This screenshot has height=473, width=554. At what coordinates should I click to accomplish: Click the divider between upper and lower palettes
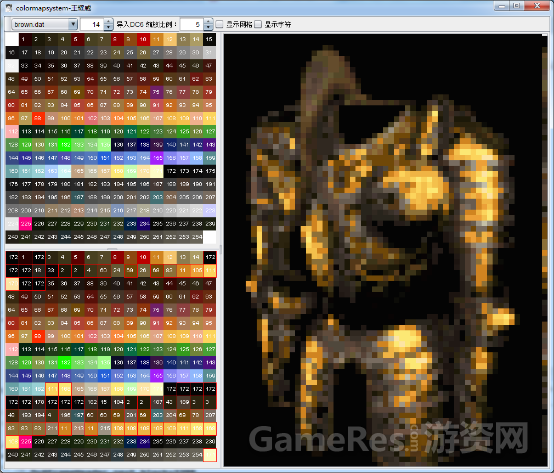pyautogui.click(x=112, y=248)
